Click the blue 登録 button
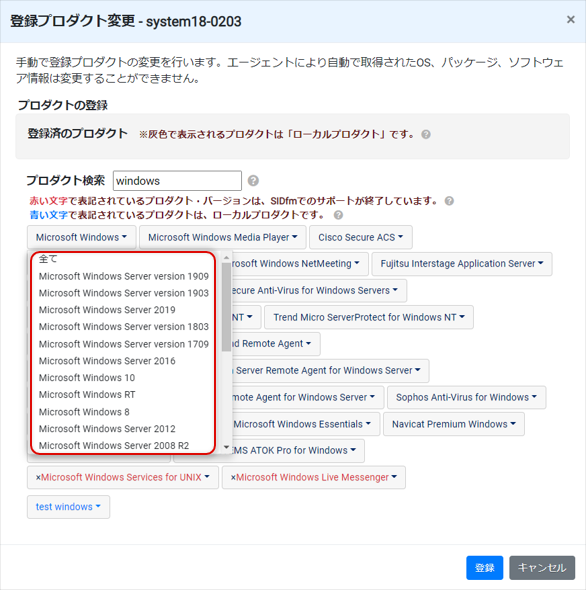 tap(484, 568)
